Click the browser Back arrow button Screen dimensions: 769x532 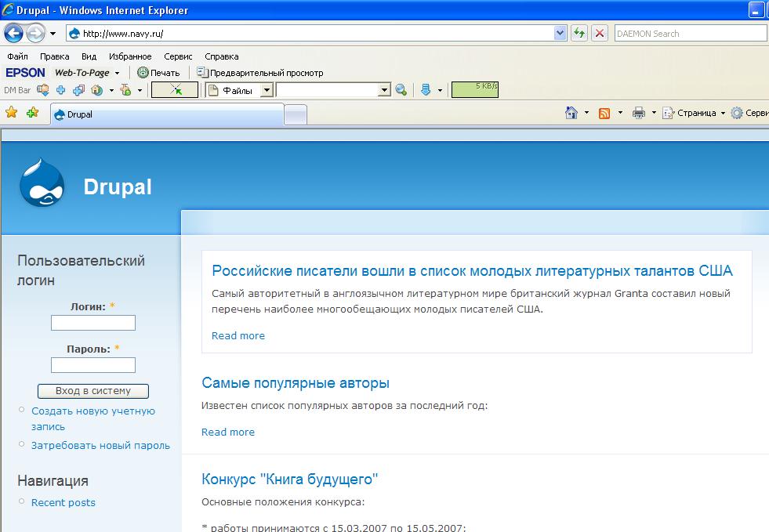[x=13, y=34]
